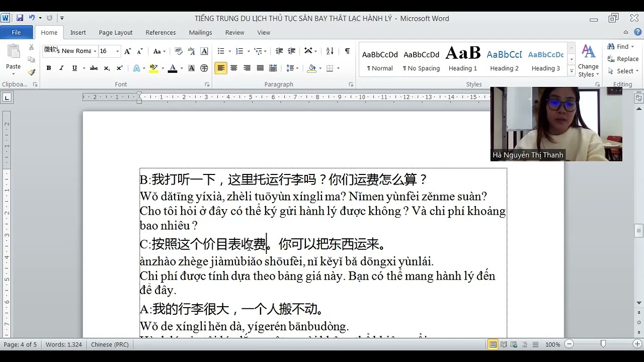Click the Grow Font icon
Viewport: 644px width, 362px height.
[x=128, y=51]
